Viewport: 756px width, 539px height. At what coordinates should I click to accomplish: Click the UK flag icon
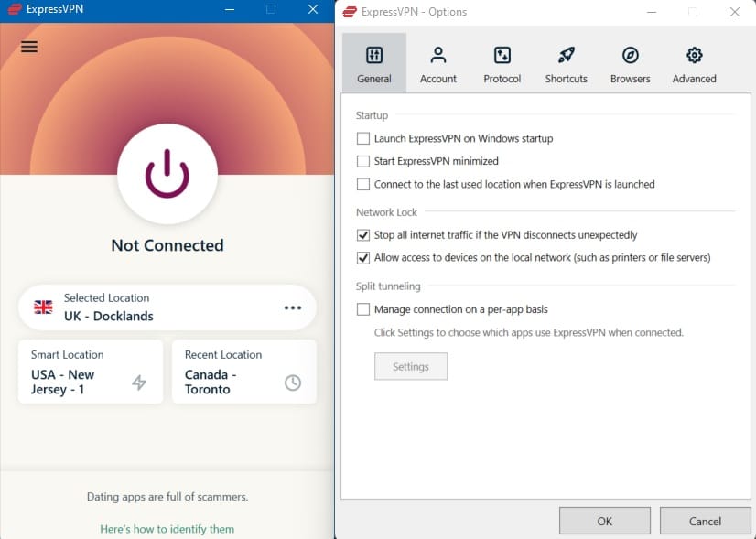click(43, 307)
